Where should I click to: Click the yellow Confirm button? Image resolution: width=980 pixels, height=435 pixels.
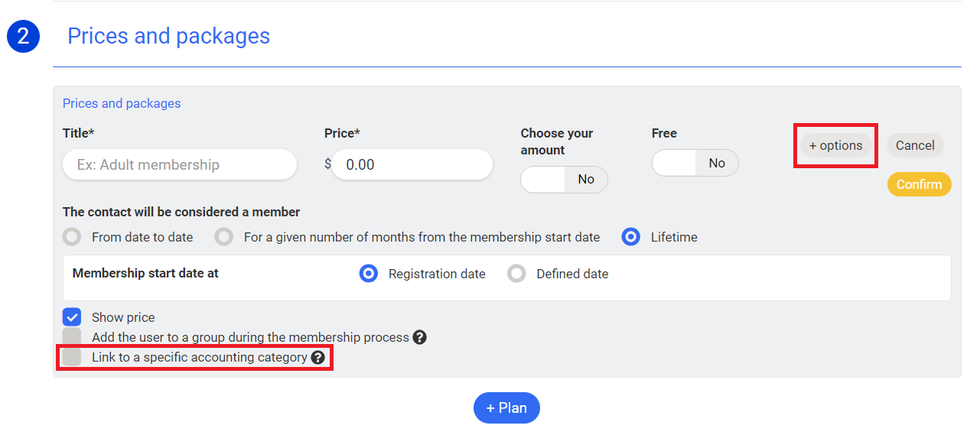[x=919, y=184]
